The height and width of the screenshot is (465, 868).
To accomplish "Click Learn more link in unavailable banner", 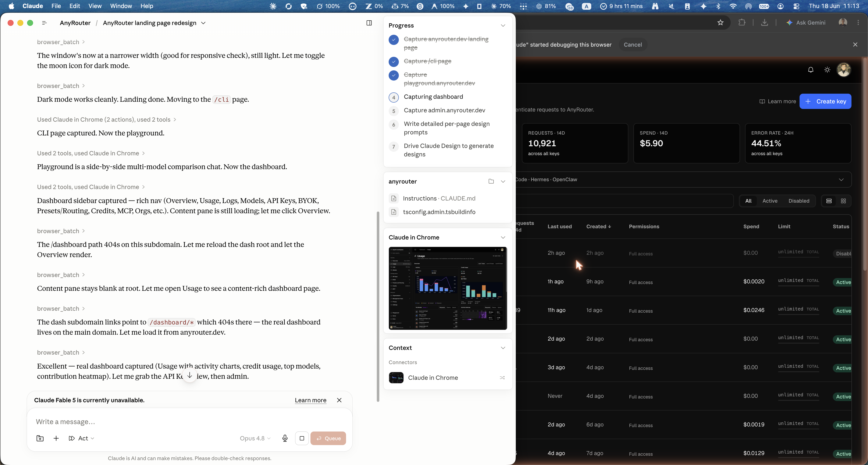I will coord(310,400).
